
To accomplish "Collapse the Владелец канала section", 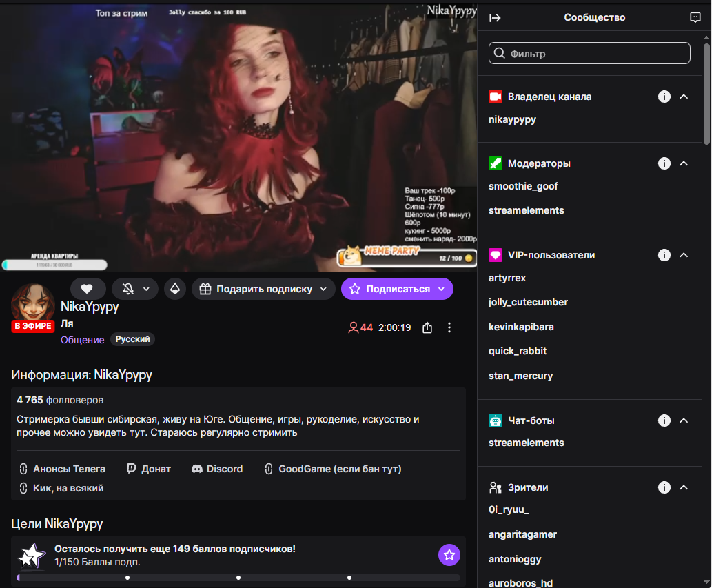I will [x=684, y=97].
